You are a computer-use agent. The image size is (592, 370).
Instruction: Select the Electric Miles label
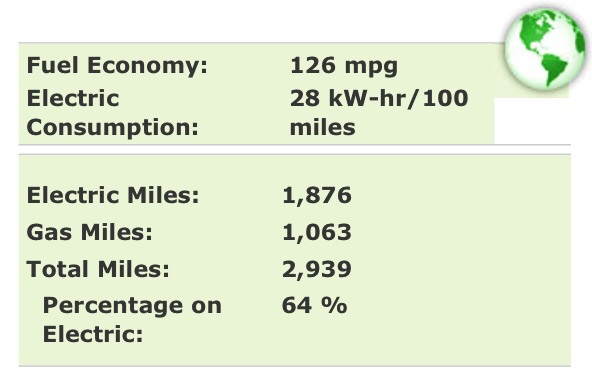(x=113, y=195)
